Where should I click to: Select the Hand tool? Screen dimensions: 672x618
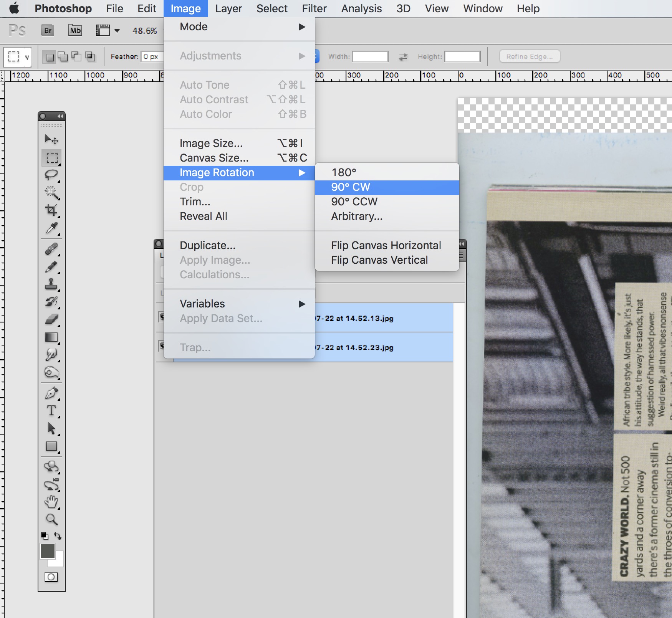coord(51,502)
